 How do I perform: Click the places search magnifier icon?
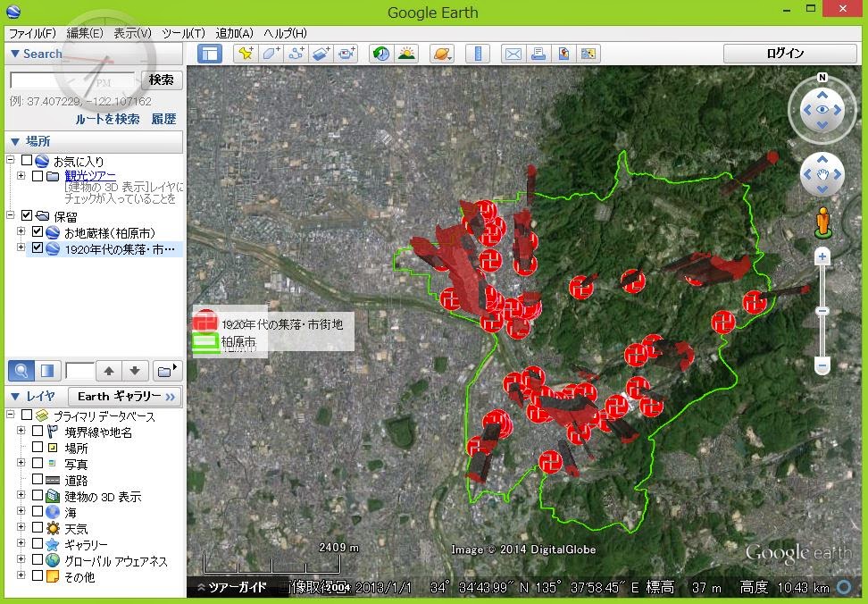[21, 371]
